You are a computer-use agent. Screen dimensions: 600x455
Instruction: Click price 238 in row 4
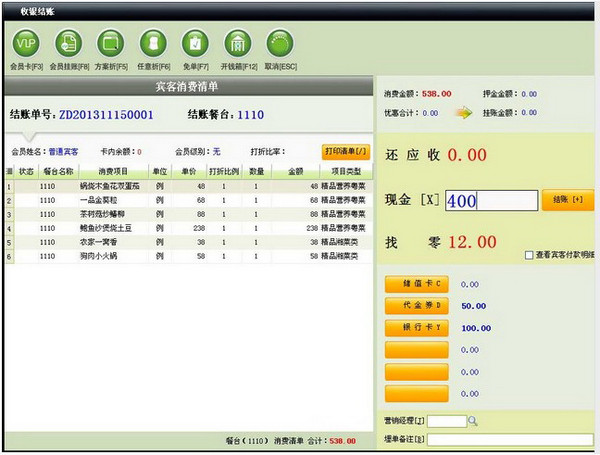pos(199,228)
